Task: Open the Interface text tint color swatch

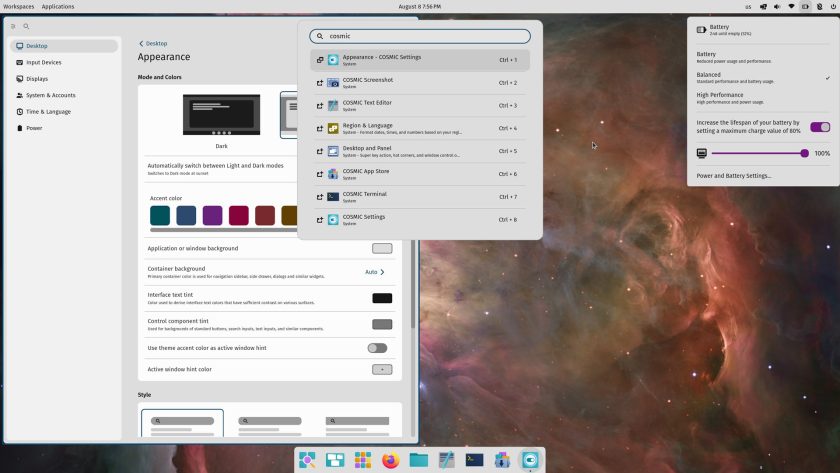Action: tap(382, 298)
